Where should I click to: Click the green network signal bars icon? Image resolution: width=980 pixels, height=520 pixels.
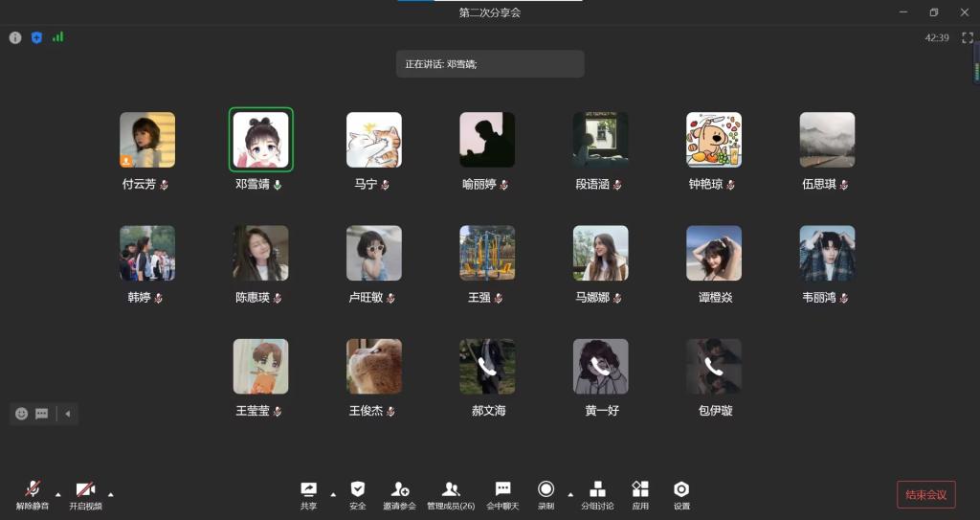point(58,37)
